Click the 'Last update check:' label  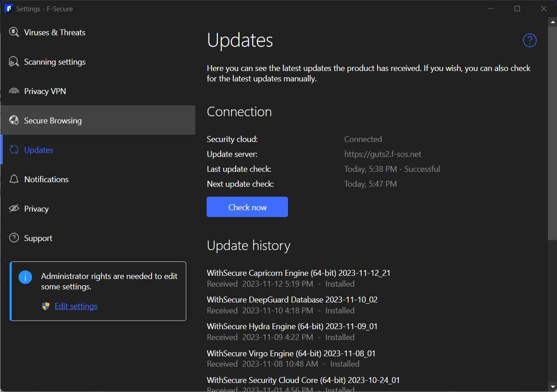pyautogui.click(x=239, y=169)
